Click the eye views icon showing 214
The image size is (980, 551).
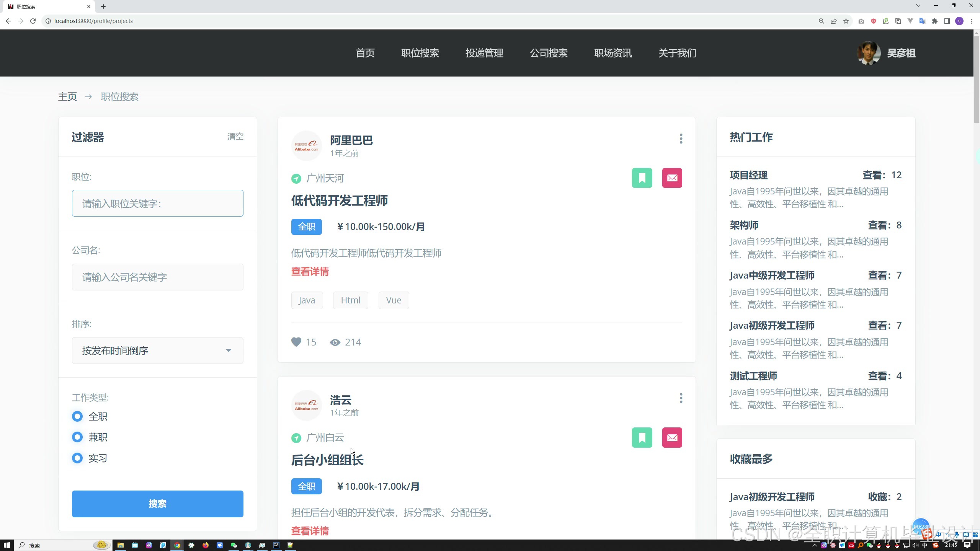click(335, 342)
